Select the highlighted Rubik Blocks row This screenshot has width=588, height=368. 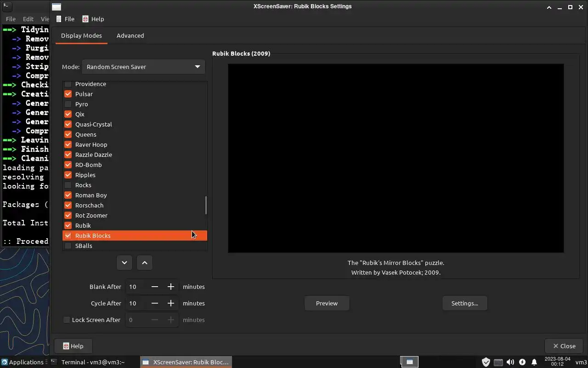coord(134,236)
